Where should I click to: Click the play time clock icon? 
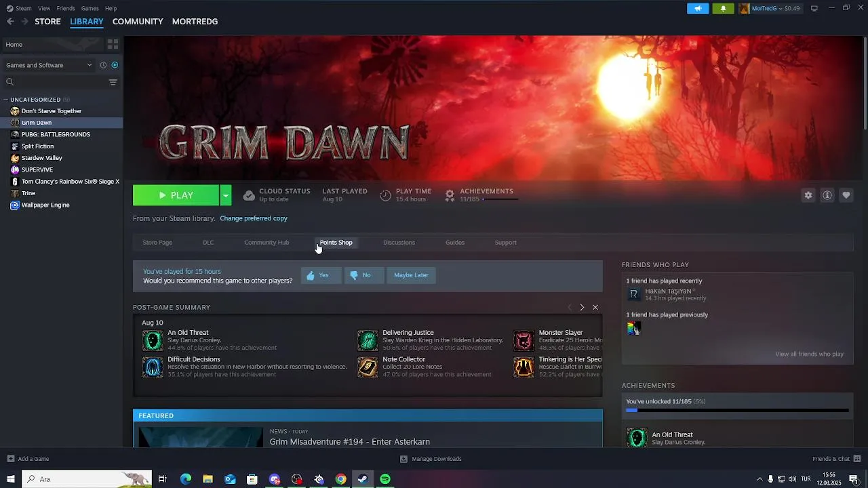[385, 195]
